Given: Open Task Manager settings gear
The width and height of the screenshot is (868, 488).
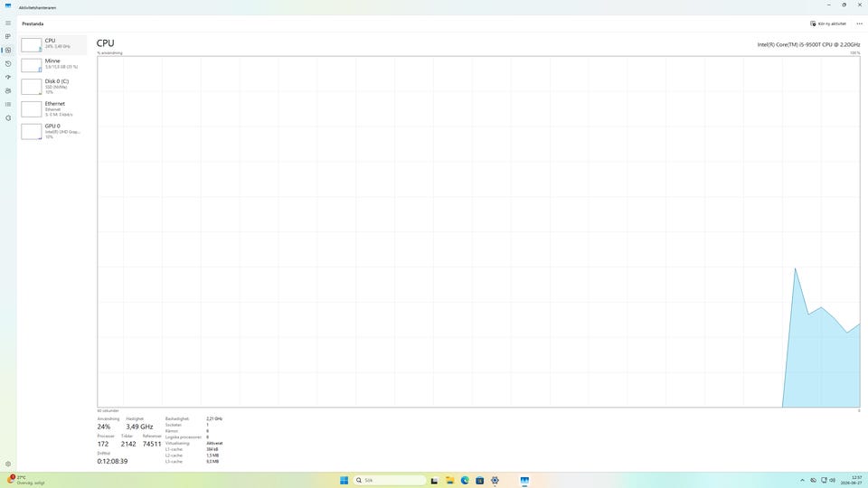Looking at the screenshot, I should (x=8, y=465).
